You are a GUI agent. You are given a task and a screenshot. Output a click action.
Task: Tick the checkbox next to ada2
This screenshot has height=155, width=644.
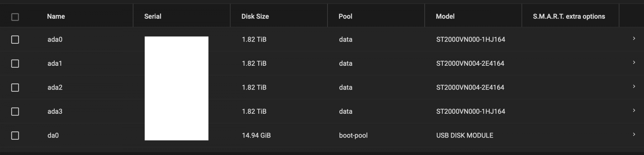pos(15,88)
